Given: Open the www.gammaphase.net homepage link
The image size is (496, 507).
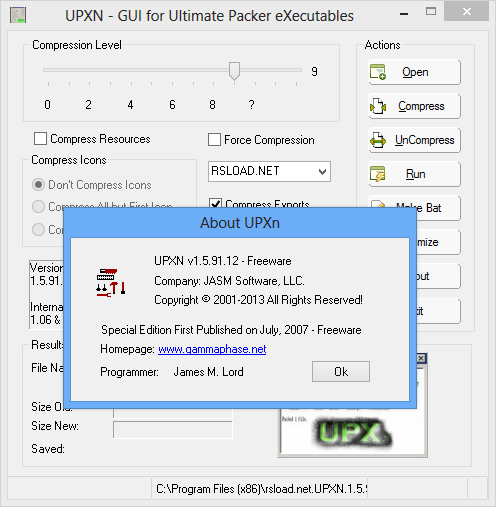Looking at the screenshot, I should tap(212, 349).
